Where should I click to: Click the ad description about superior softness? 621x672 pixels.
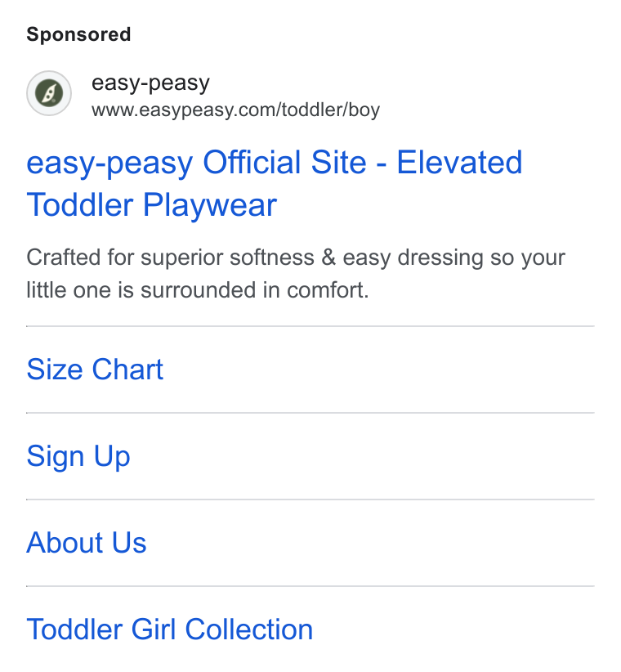pos(296,273)
